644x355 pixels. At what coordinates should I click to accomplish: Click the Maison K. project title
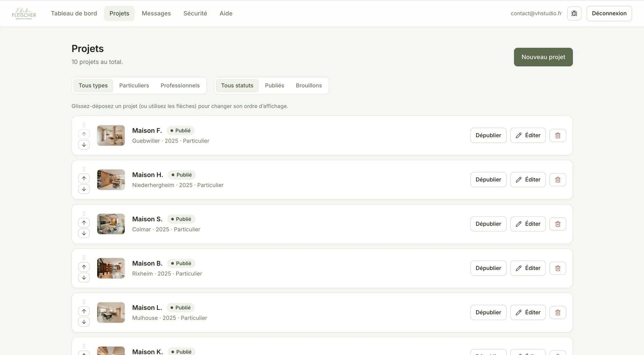[x=147, y=352]
